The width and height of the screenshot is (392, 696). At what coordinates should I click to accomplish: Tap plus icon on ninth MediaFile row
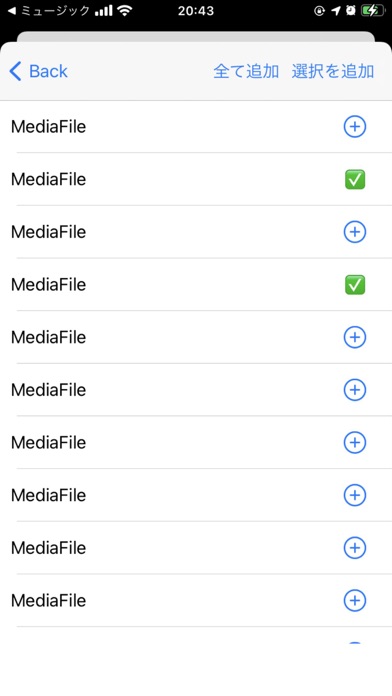(355, 547)
